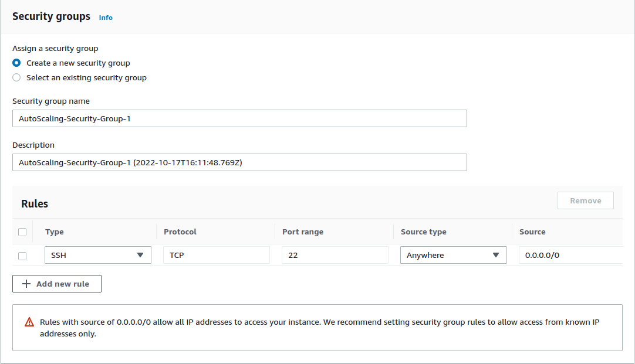Screen dimensions: 635x364
Task: Click the warning triangle icon in the alert
Action: [x=29, y=322]
